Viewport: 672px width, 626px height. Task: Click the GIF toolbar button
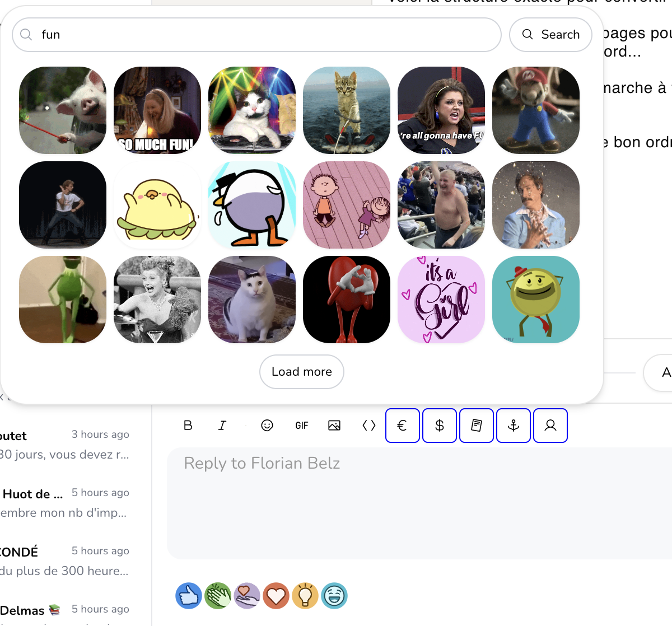point(302,426)
